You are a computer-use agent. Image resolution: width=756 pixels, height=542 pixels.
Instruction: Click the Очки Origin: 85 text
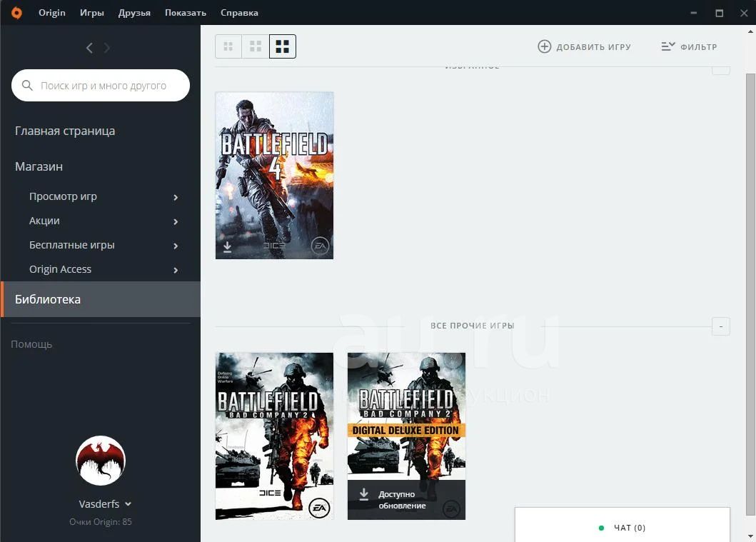(x=100, y=522)
